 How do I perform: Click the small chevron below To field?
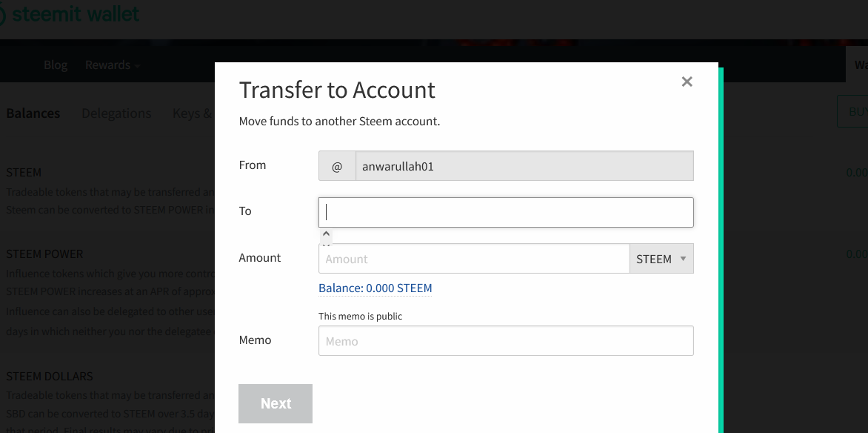326,234
